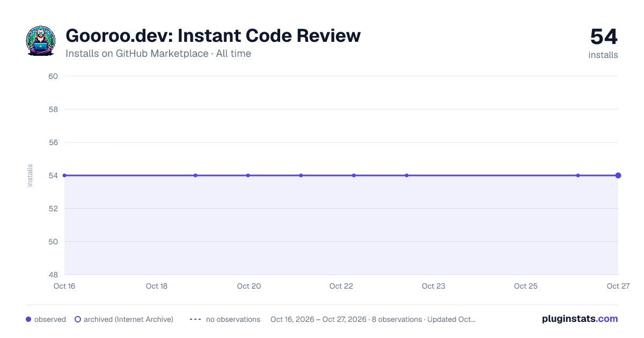Screen dimensions: 644x338
Task: Click the filled 'observed' legend dot
Action: [x=28, y=319]
